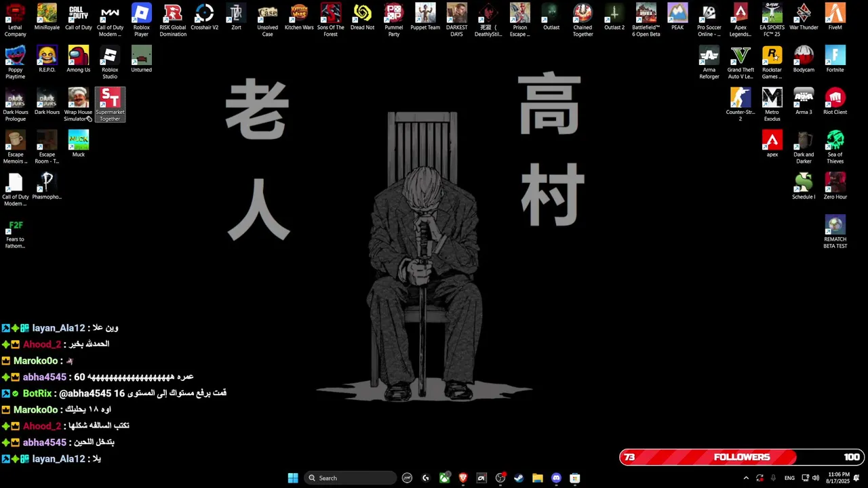Click the Muck game icon

pos(78,144)
